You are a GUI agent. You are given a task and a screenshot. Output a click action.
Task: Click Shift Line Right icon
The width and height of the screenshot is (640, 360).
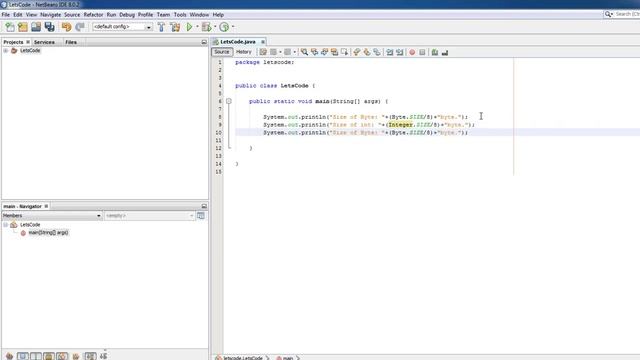pyautogui.click(x=400, y=52)
